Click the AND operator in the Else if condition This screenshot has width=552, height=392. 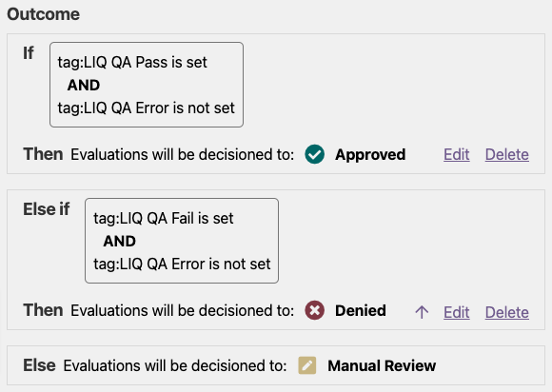(120, 242)
